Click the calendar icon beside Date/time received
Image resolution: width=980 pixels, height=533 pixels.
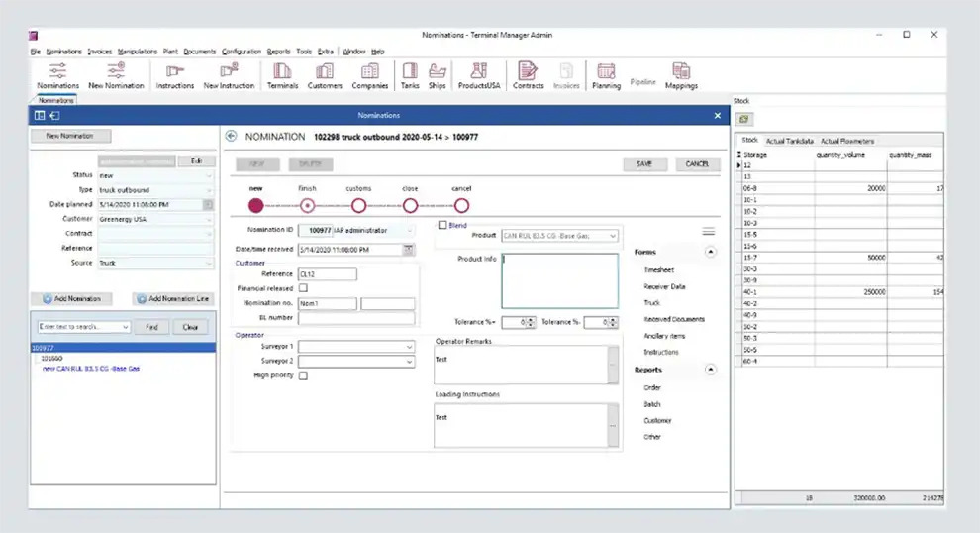point(408,249)
